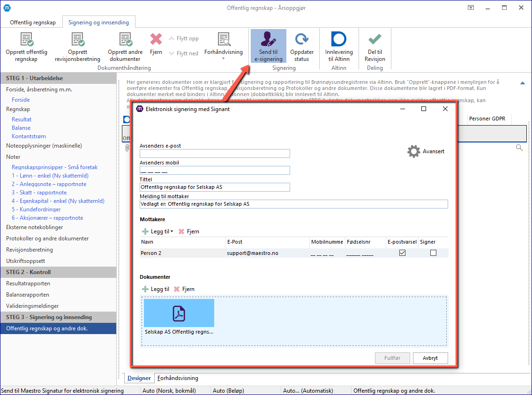Select Utskriftsoppsett in sidebar
This screenshot has height=395, width=532.
tap(25, 261)
